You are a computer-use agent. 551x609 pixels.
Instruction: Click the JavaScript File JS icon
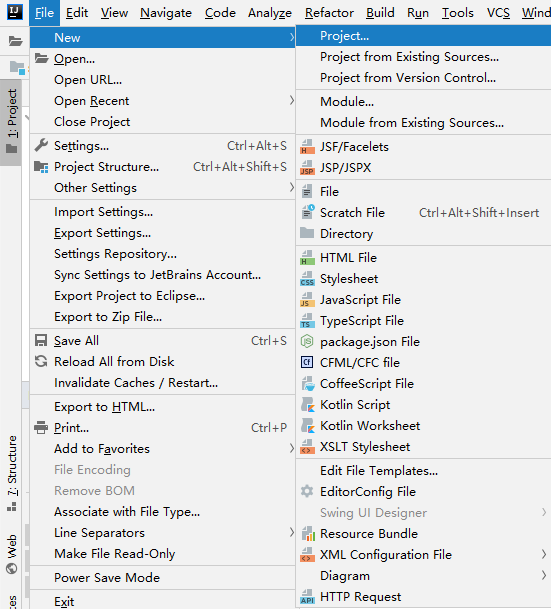coord(307,300)
